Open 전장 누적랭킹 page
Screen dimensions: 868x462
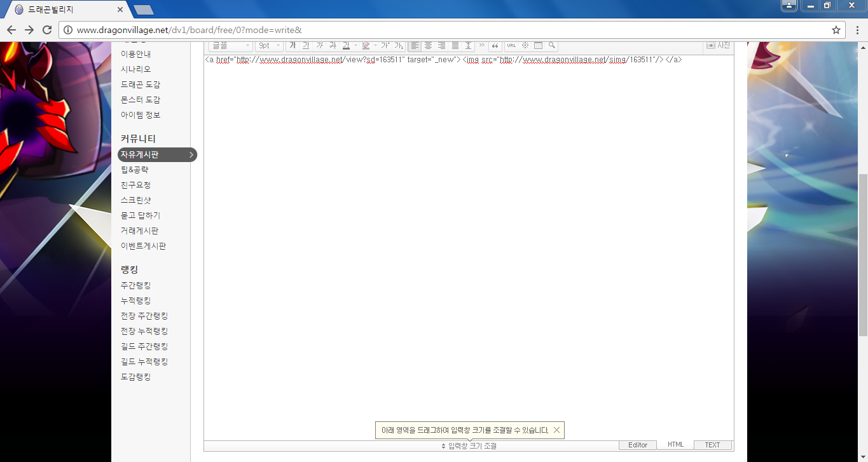coord(144,331)
